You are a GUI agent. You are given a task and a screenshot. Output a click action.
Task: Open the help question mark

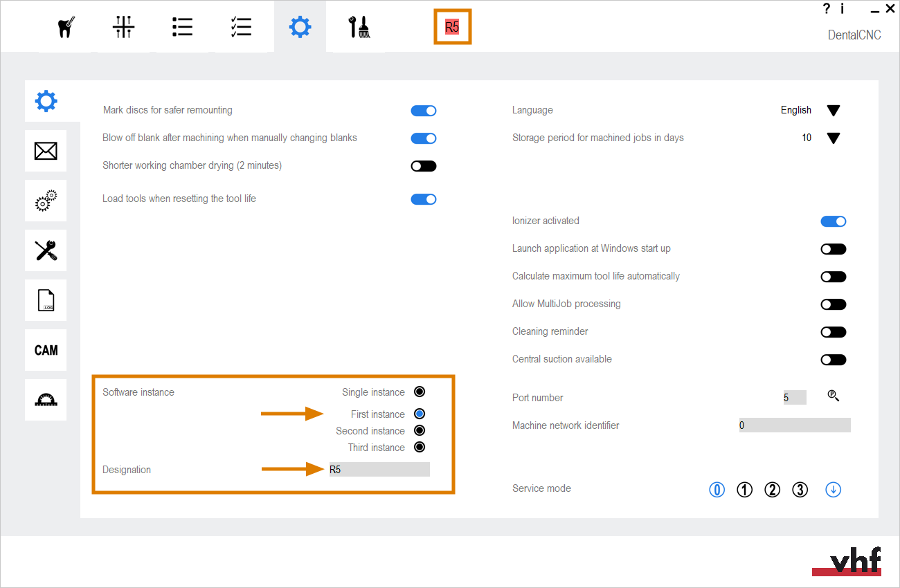click(826, 9)
